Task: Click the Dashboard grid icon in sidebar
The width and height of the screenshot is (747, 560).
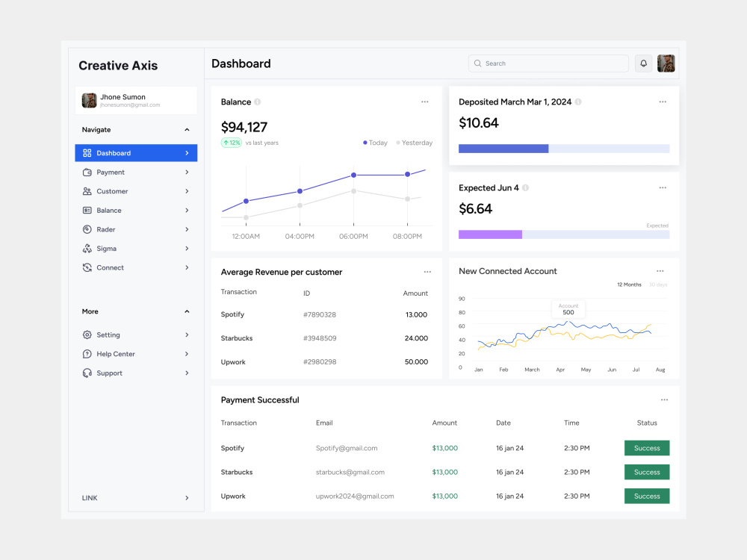Action: 87,153
